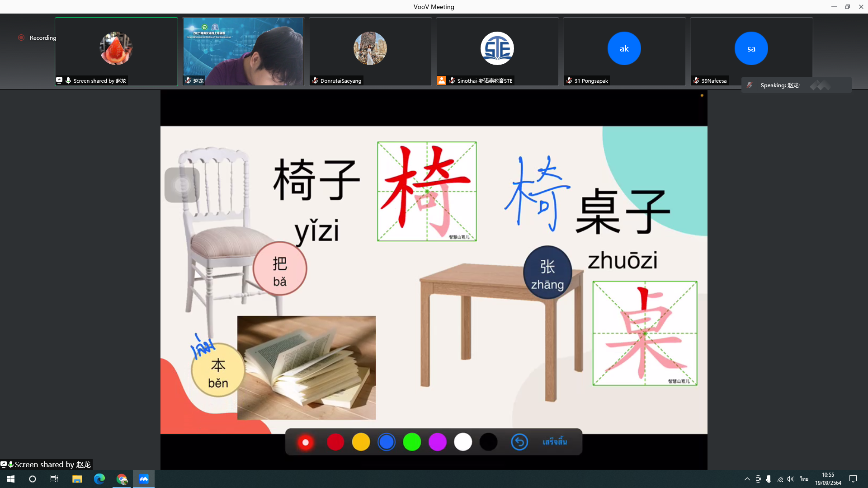Screen dimensions: 868x488
Task: Click the ak avatar circle
Action: 624,48
